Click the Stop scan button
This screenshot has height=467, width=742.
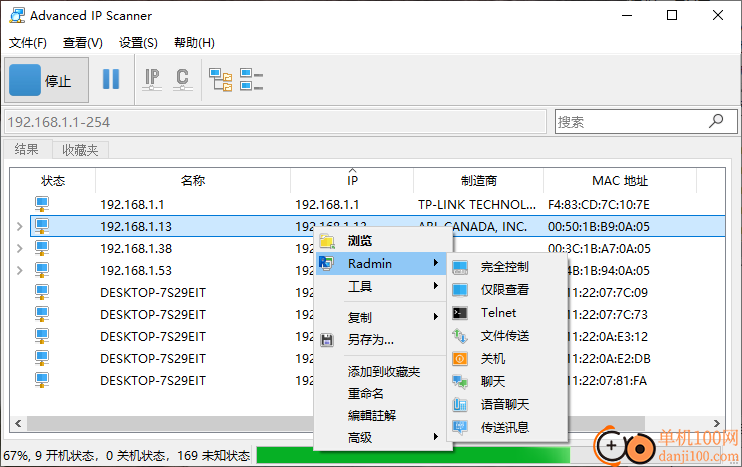tap(46, 80)
